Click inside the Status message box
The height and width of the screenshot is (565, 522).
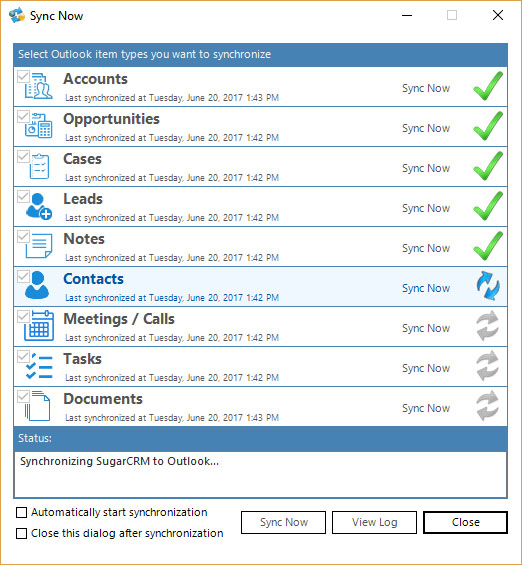(260, 475)
